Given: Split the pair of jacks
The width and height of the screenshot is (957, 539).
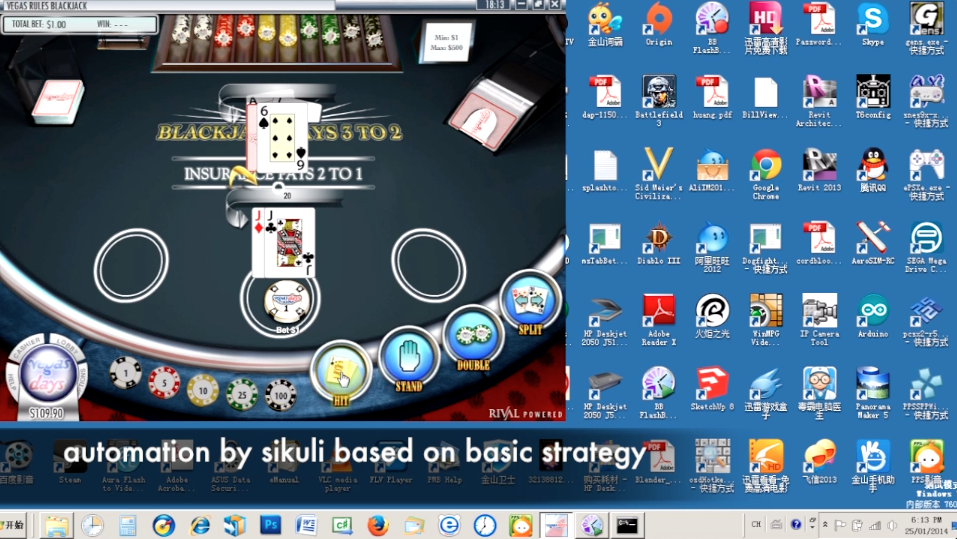Looking at the screenshot, I should click(x=530, y=303).
